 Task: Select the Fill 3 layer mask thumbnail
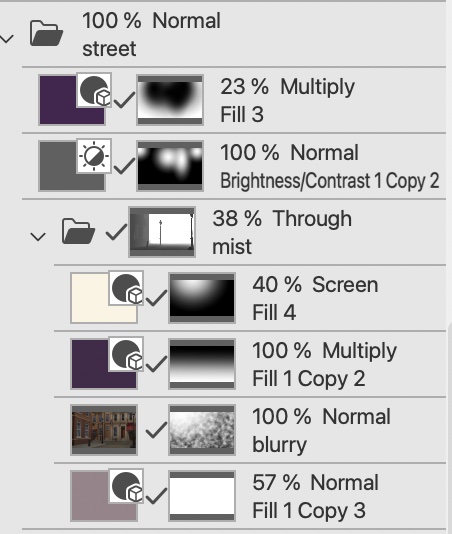(170, 100)
